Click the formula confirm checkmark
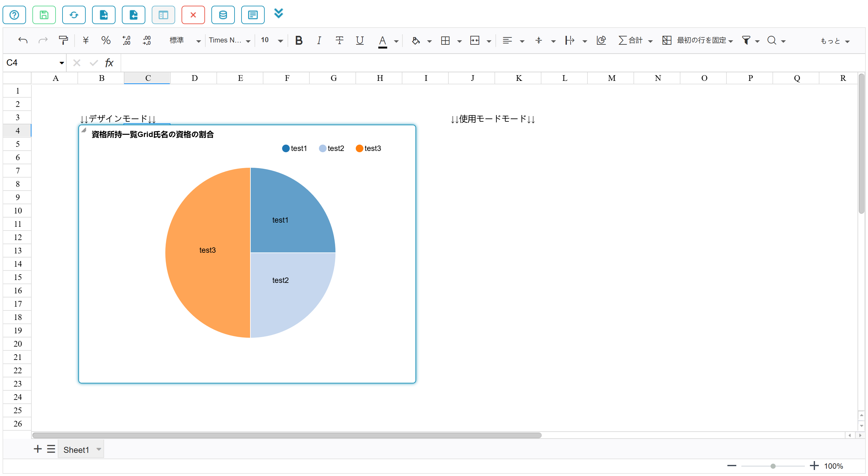This screenshot has width=868, height=476. (x=94, y=63)
